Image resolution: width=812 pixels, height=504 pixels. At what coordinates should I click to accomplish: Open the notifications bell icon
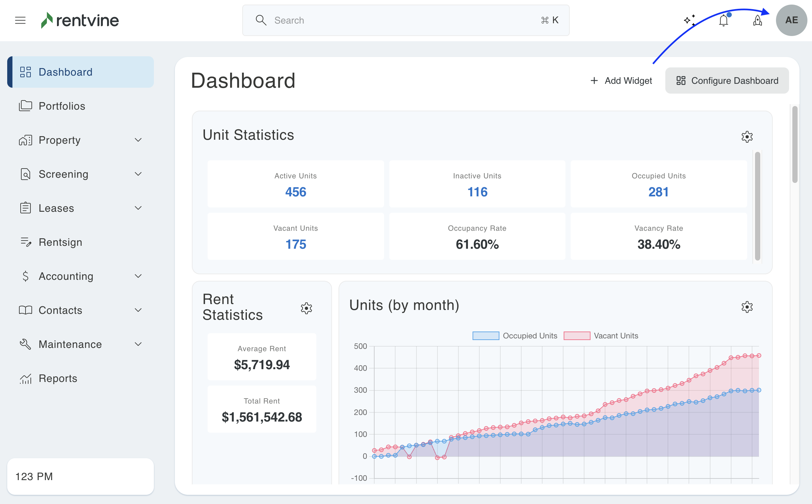coord(723,20)
